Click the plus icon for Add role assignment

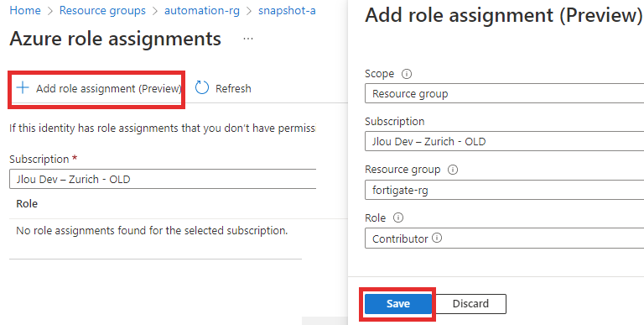pos(23,87)
